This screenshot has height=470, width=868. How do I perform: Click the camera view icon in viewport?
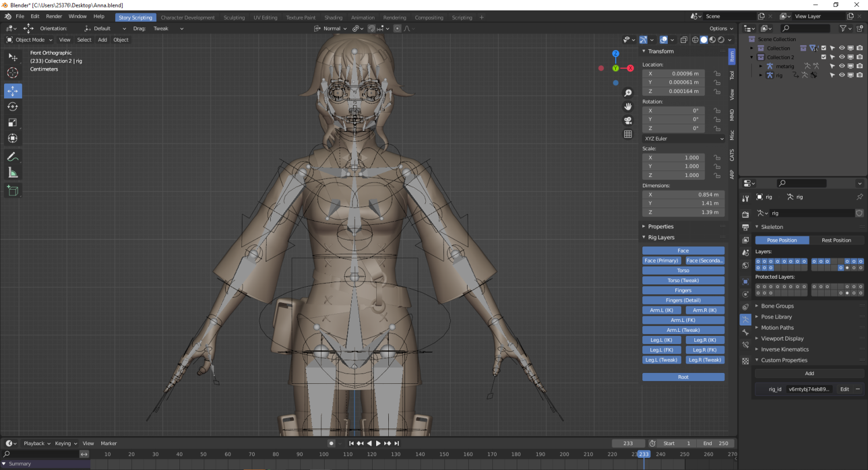[x=628, y=120]
